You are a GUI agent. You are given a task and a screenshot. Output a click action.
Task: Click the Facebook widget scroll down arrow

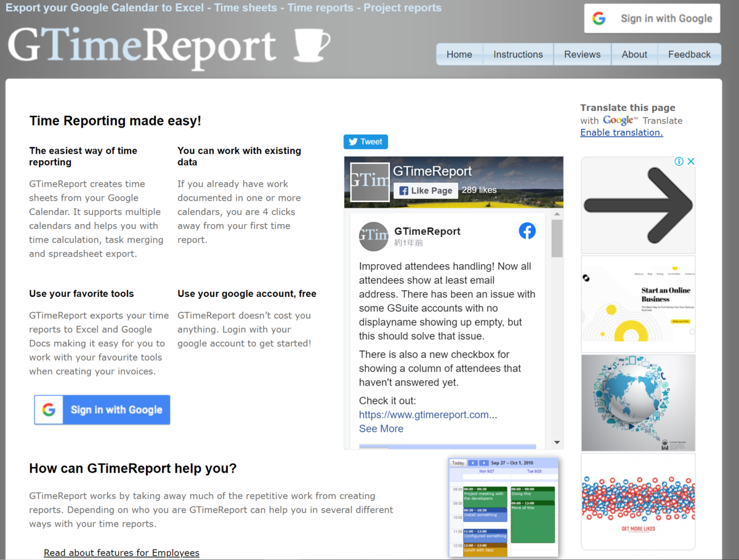557,442
